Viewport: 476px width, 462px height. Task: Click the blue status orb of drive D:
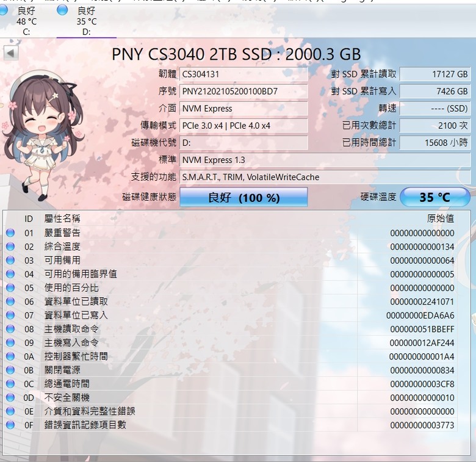pyautogui.click(x=62, y=10)
